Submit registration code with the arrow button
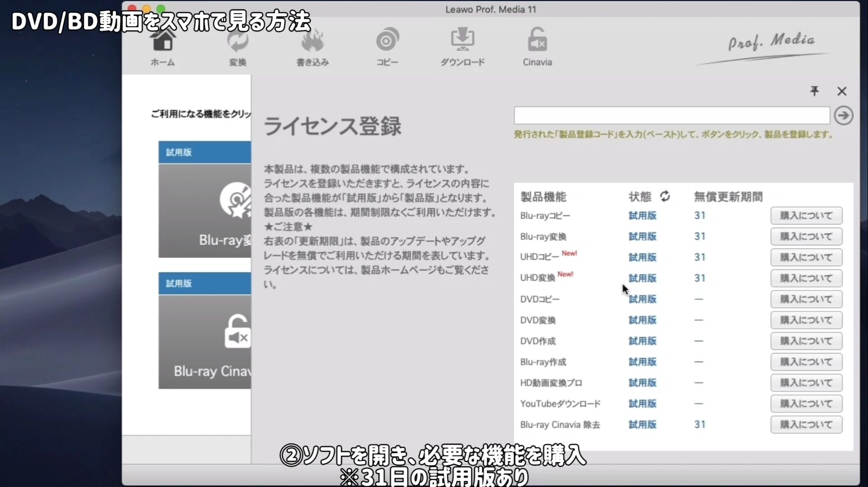The height and width of the screenshot is (487, 868). [x=843, y=116]
